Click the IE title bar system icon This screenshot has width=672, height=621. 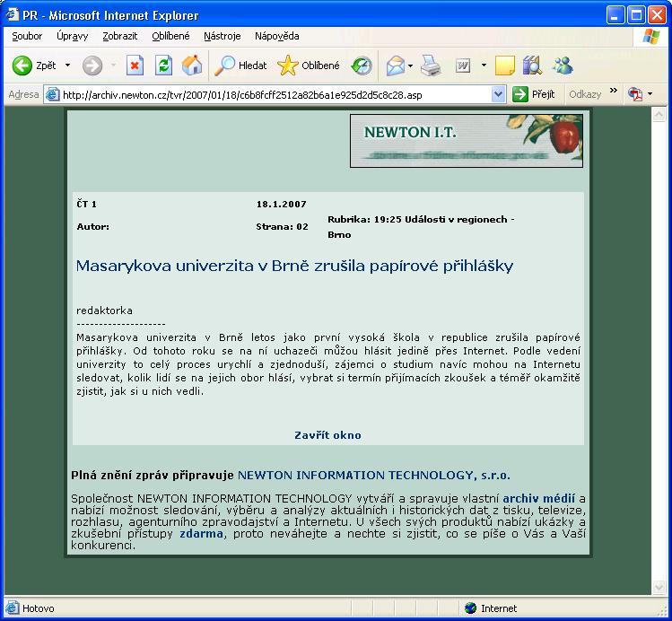click(13, 15)
